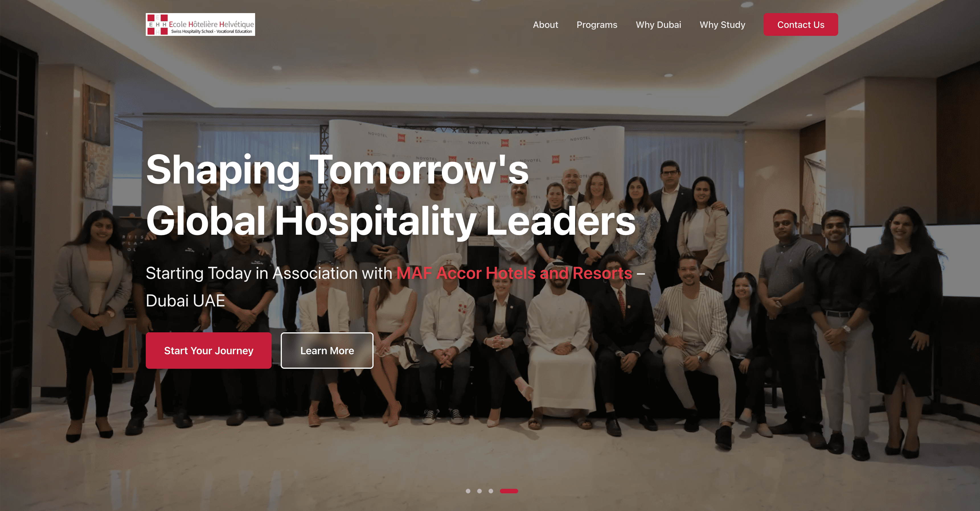Follow the MAF Accor Hotels and Resorts link

[514, 273]
